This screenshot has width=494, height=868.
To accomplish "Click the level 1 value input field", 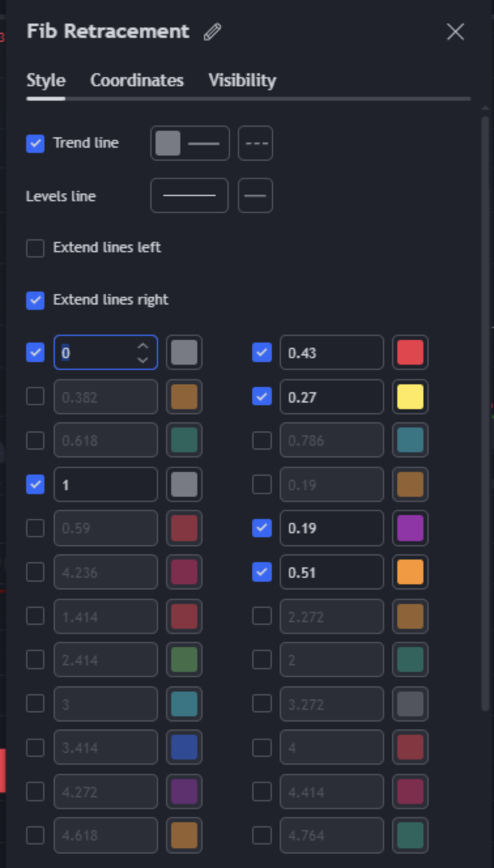I will click(106, 484).
